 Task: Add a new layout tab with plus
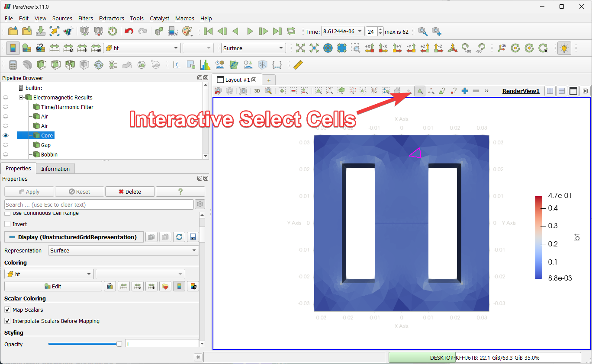click(x=269, y=80)
